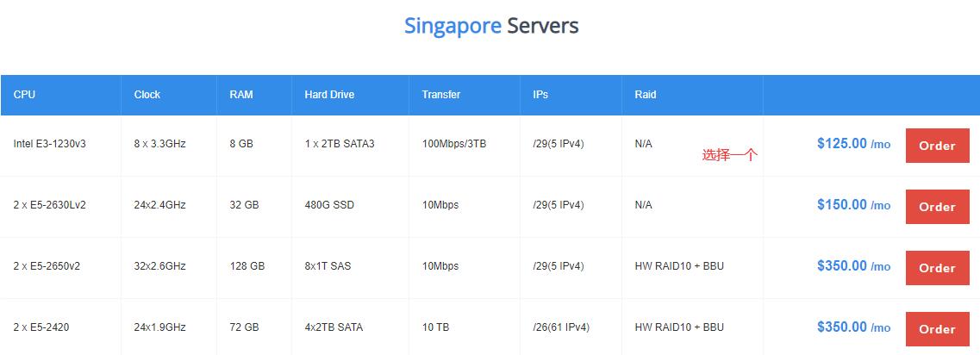
Task: Order the 2 x E5-2650v2 server
Action: [937, 268]
